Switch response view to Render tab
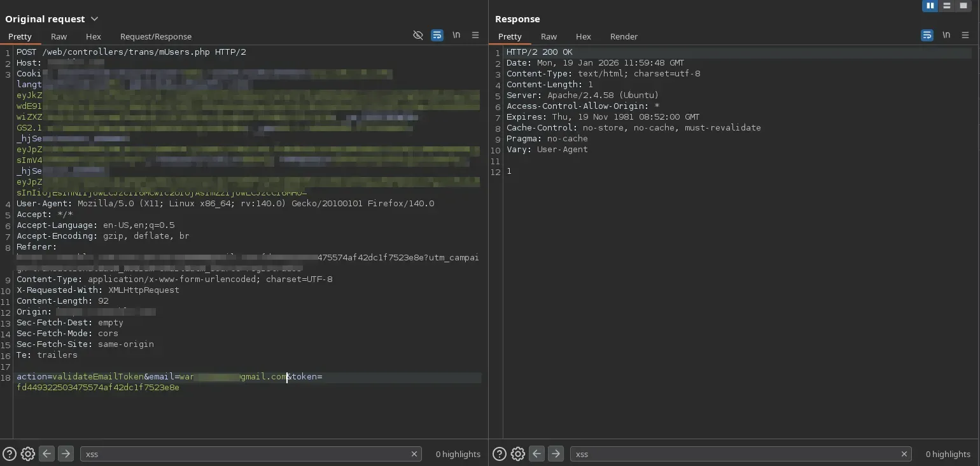Image resolution: width=980 pixels, height=466 pixels. tap(624, 36)
